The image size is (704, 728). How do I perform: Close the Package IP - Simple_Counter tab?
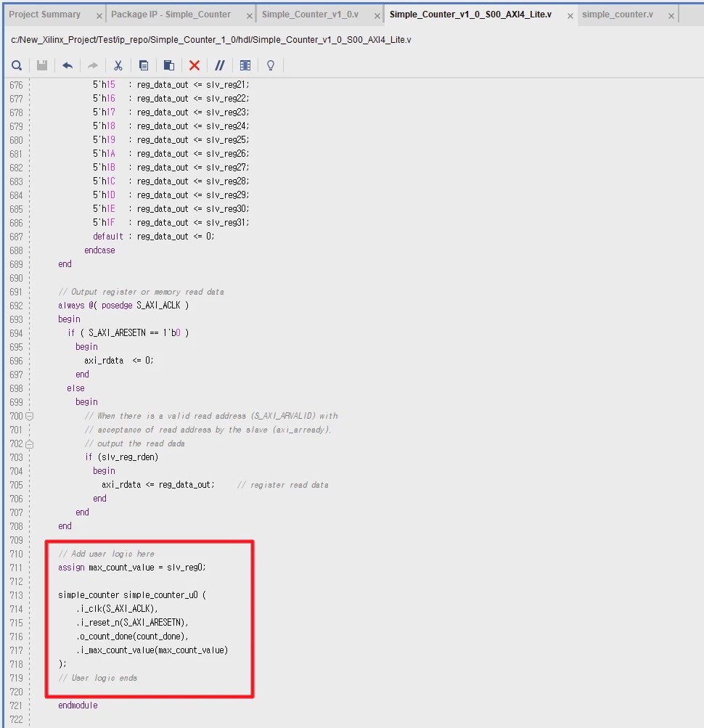250,16
